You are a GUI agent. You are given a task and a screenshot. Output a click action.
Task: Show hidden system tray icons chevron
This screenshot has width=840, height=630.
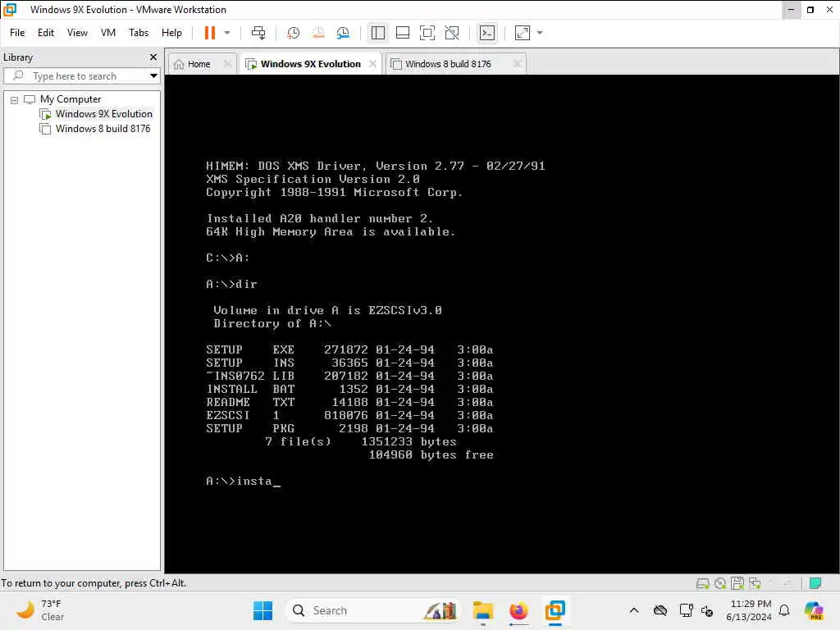[634, 610]
